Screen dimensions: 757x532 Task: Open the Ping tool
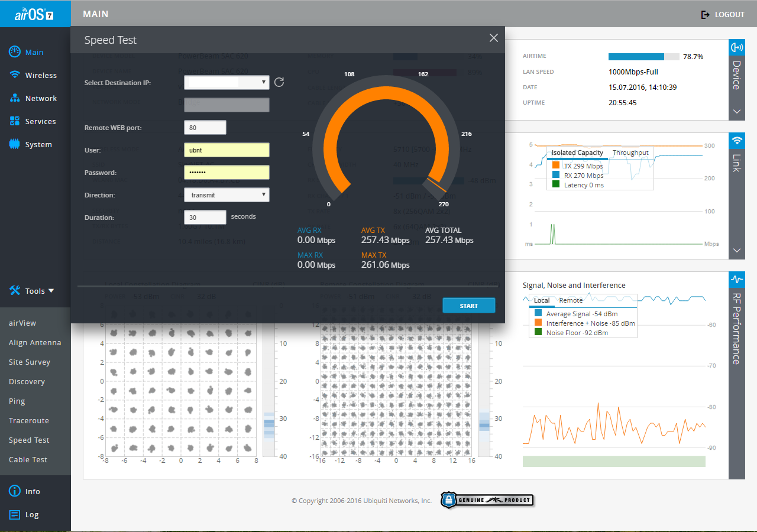[x=17, y=401]
